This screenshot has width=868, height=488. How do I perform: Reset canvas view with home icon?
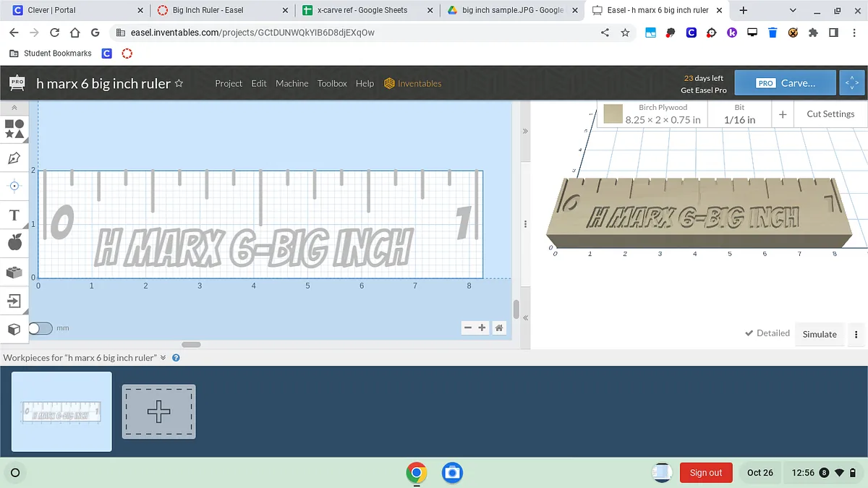pyautogui.click(x=499, y=328)
